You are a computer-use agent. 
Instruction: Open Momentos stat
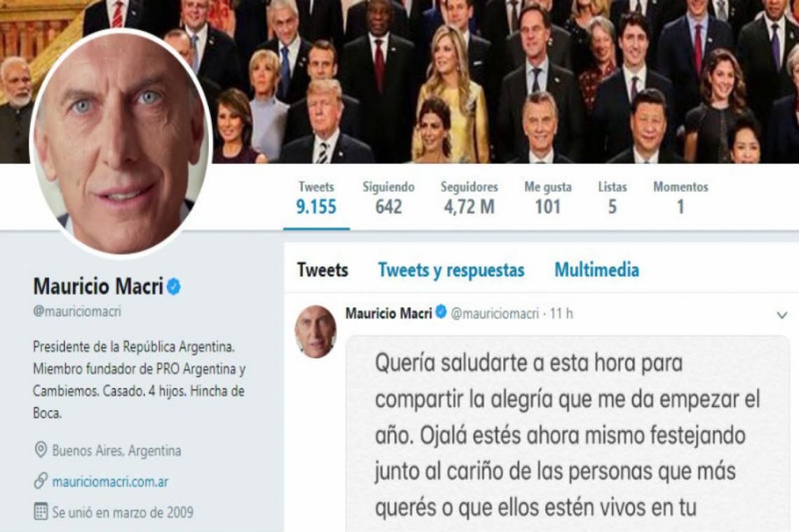[681, 198]
